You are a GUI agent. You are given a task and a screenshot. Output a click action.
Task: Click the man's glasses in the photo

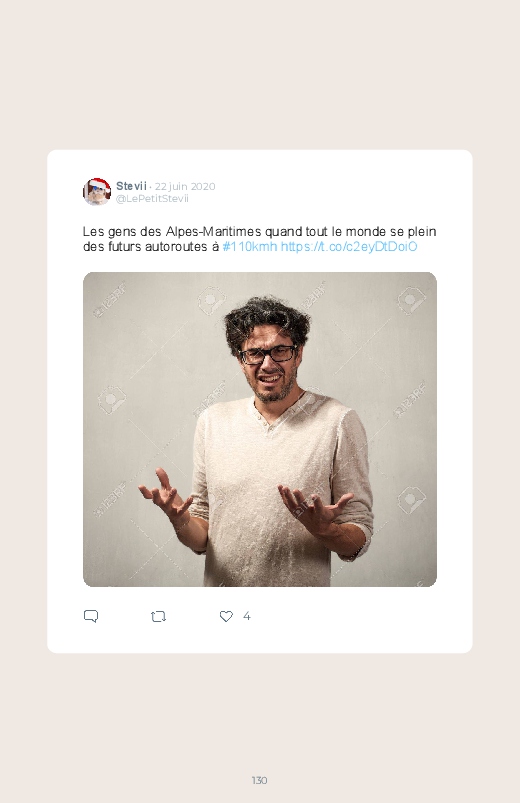pos(268,354)
